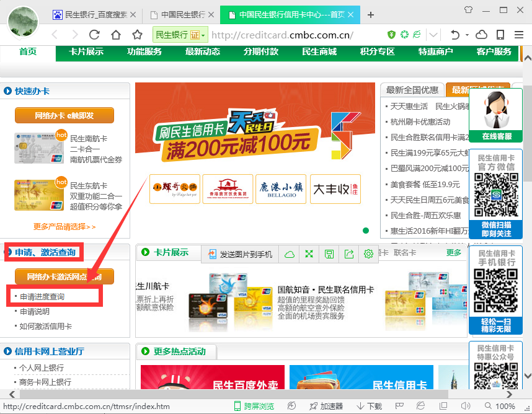The width and height of the screenshot is (532, 414).
Task: Open the 个人网上银行 link
Action: click(42, 368)
